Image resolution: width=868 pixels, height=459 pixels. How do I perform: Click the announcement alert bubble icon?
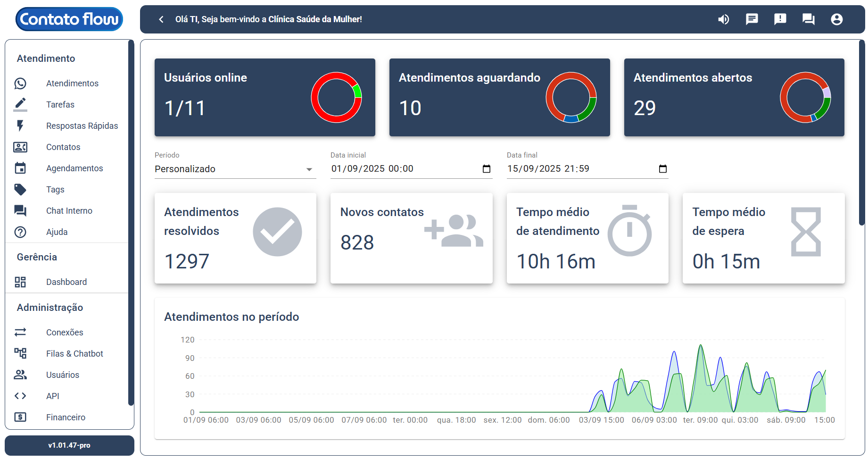[780, 19]
